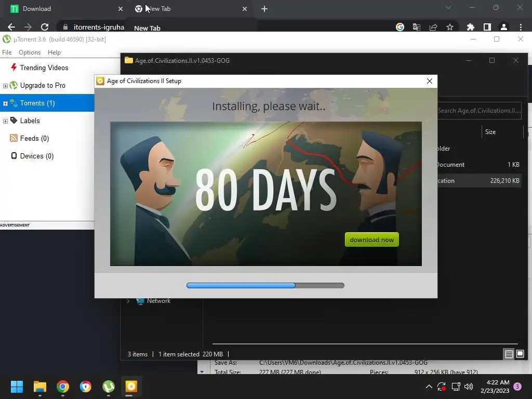Image resolution: width=532 pixels, height=399 pixels.
Task: Open the Chrome extensions puzzle icon
Action: point(470,27)
